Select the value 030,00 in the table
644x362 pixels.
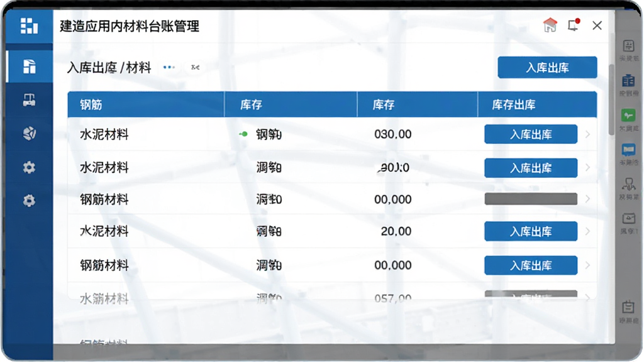(392, 134)
